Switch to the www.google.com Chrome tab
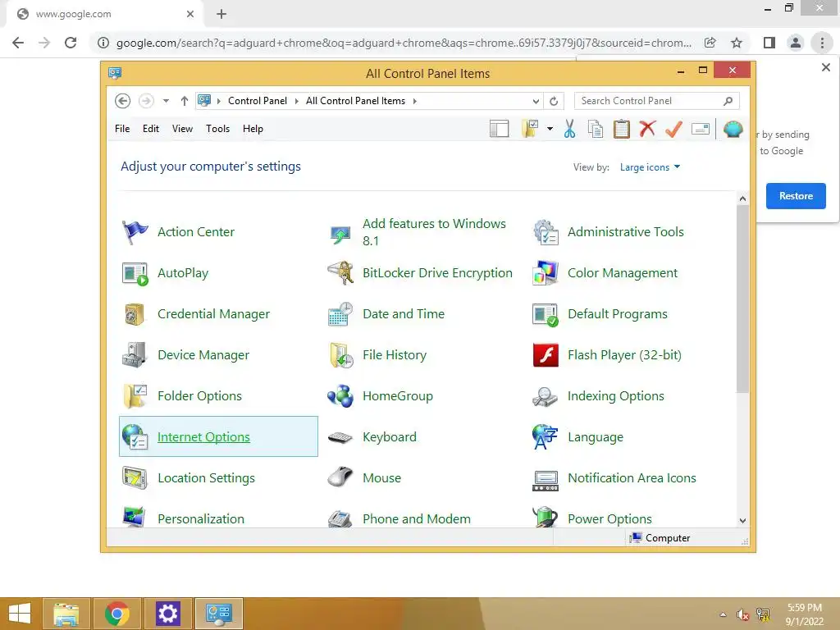 tap(104, 14)
